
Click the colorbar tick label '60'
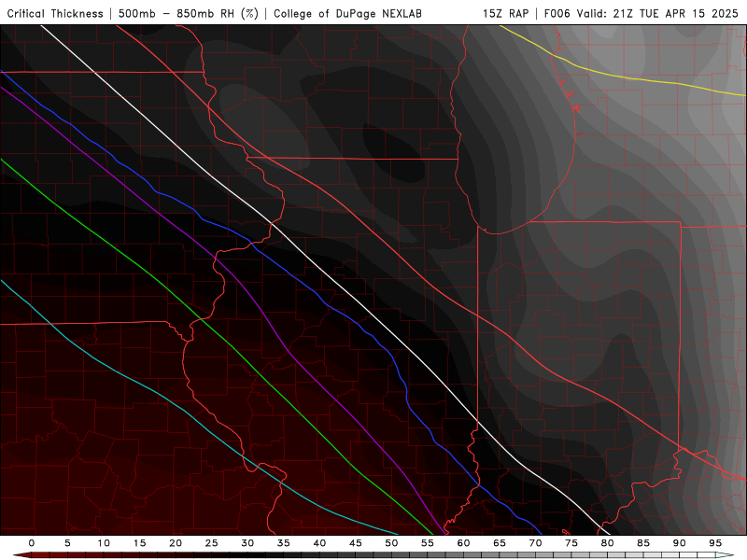pyautogui.click(x=463, y=543)
